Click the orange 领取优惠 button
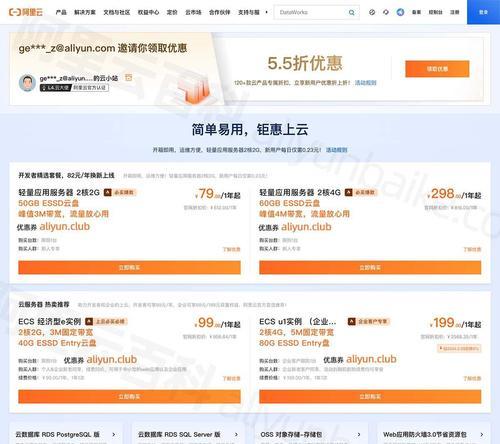The width and height of the screenshot is (500, 444). [437, 69]
